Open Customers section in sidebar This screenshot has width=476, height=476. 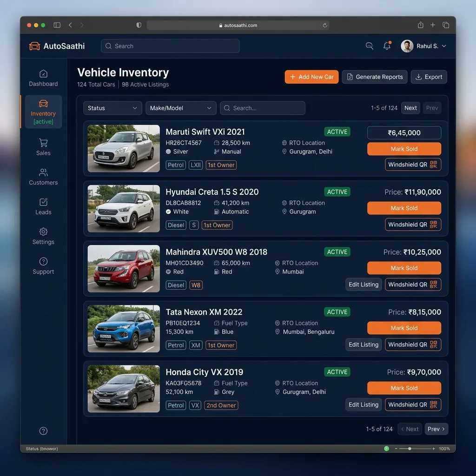(43, 177)
